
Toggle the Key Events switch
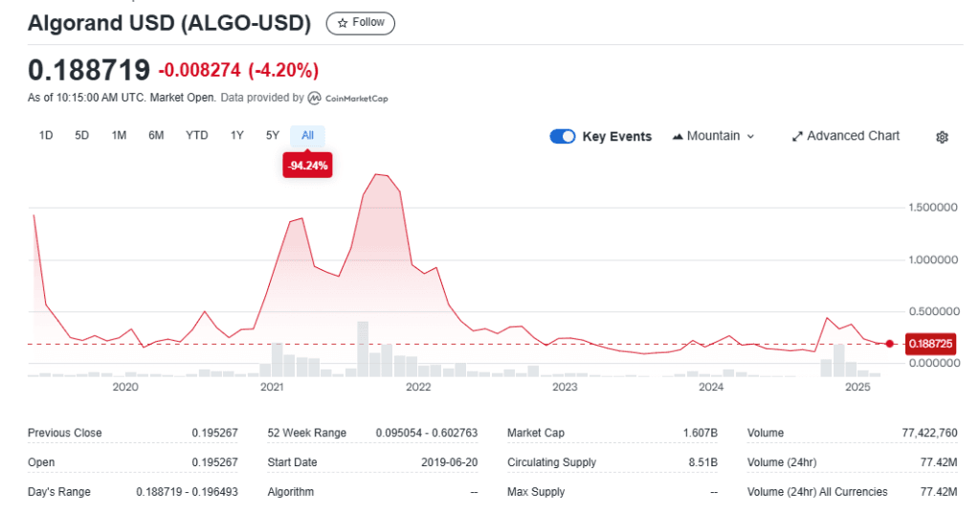coord(563,136)
